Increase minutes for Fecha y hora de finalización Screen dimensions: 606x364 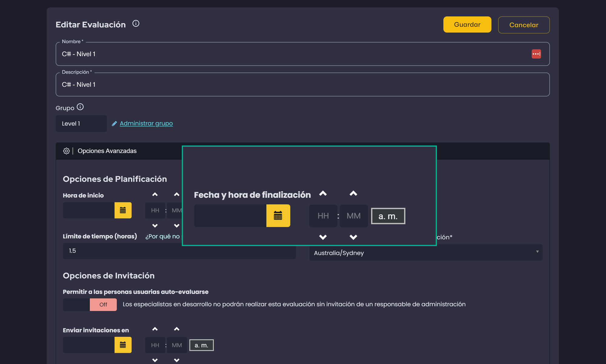click(x=353, y=193)
